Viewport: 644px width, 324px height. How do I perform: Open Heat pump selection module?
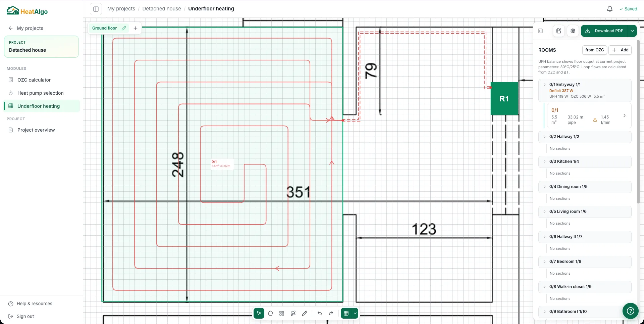[x=42, y=93]
